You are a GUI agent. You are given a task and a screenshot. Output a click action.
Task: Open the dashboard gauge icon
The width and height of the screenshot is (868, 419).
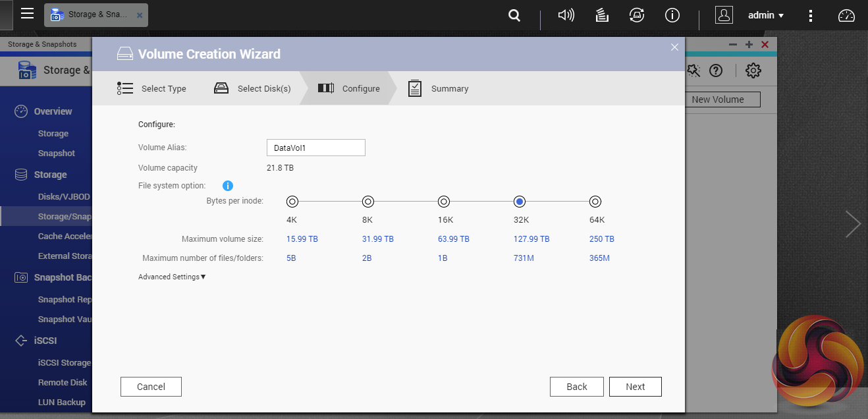click(x=846, y=15)
